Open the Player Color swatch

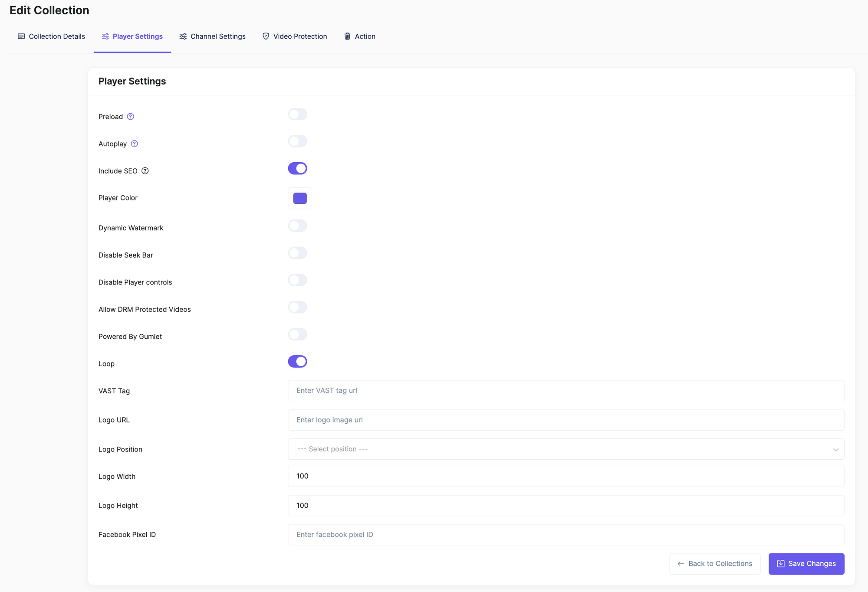300,198
